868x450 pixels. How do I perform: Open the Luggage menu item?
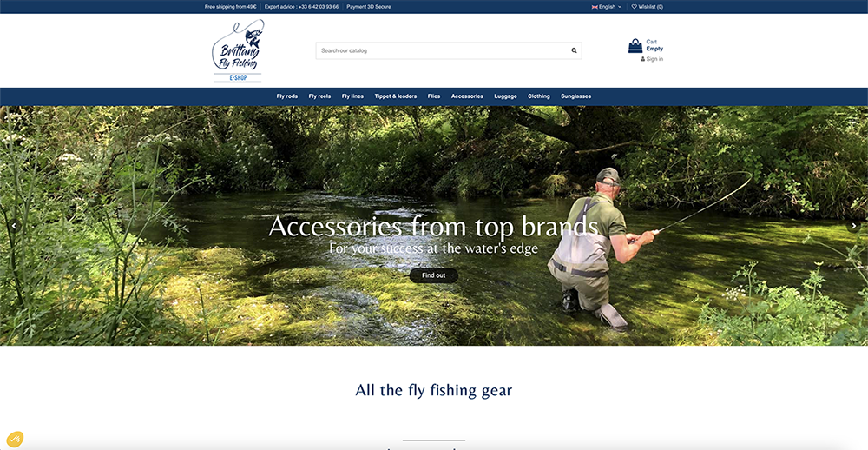(x=505, y=96)
